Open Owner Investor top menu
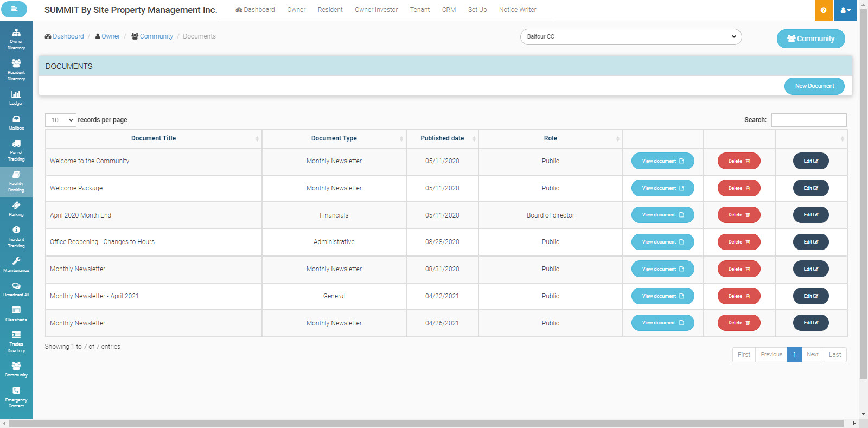The width and height of the screenshot is (868, 428). (x=376, y=10)
